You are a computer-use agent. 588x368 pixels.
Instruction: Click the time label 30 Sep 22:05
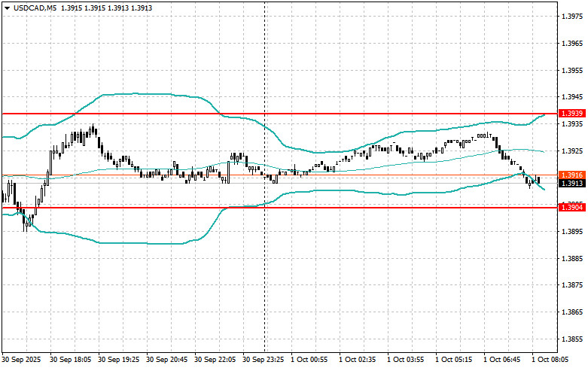[x=215, y=360]
